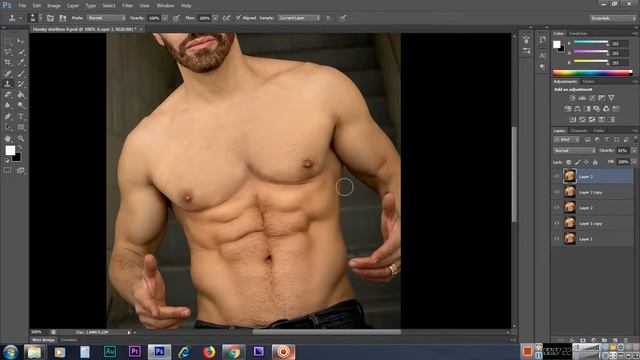
Task: Select the Zoom tool
Action: coord(20,139)
